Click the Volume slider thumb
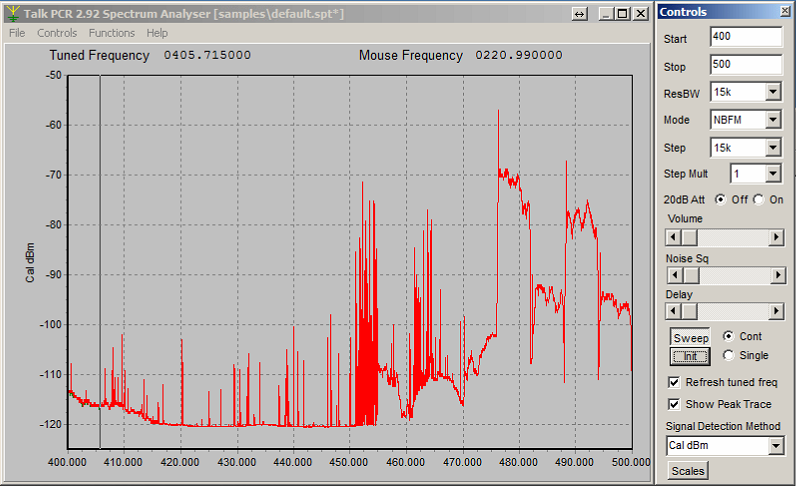Screen dimensions: 796x486 click(x=689, y=237)
